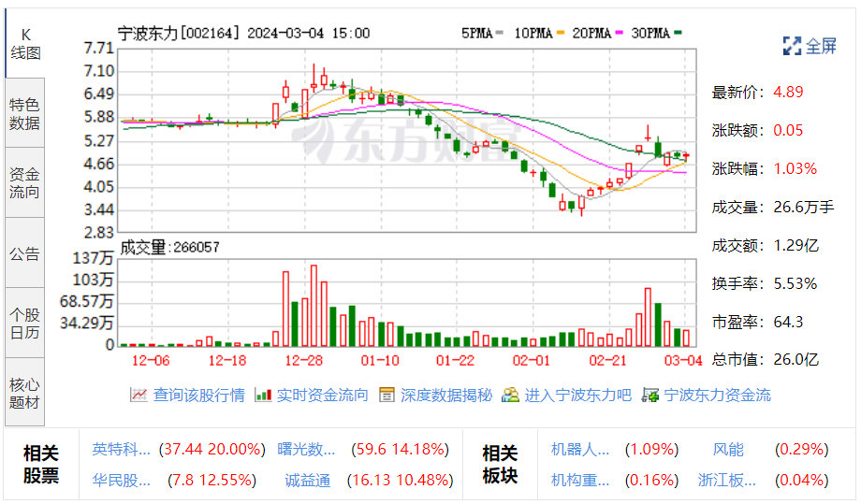Open related stock 英特科...
This screenshot has width=861, height=504.
(x=122, y=450)
